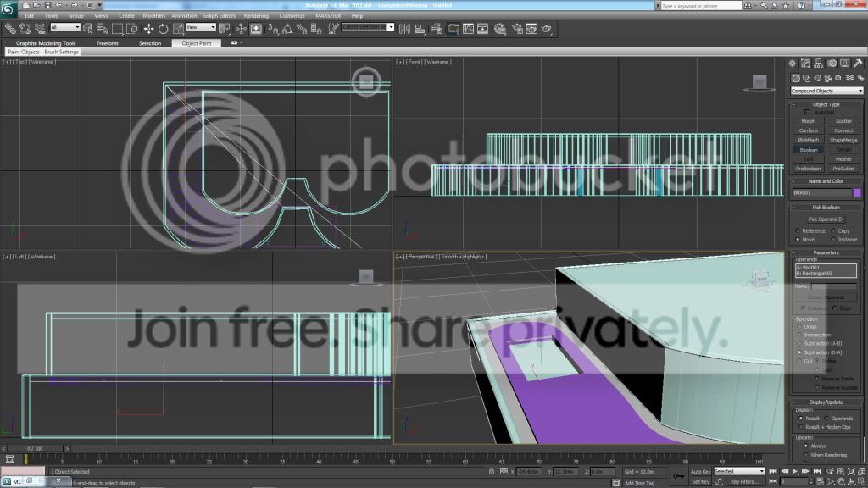Image resolution: width=868 pixels, height=488 pixels.
Task: Click the ProBoolean object type button
Action: [x=808, y=169]
